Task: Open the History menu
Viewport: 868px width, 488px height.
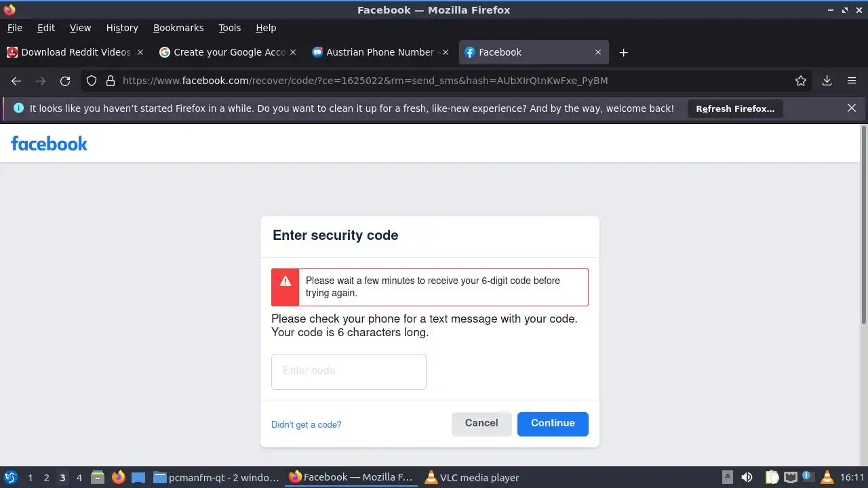Action: click(x=122, y=28)
